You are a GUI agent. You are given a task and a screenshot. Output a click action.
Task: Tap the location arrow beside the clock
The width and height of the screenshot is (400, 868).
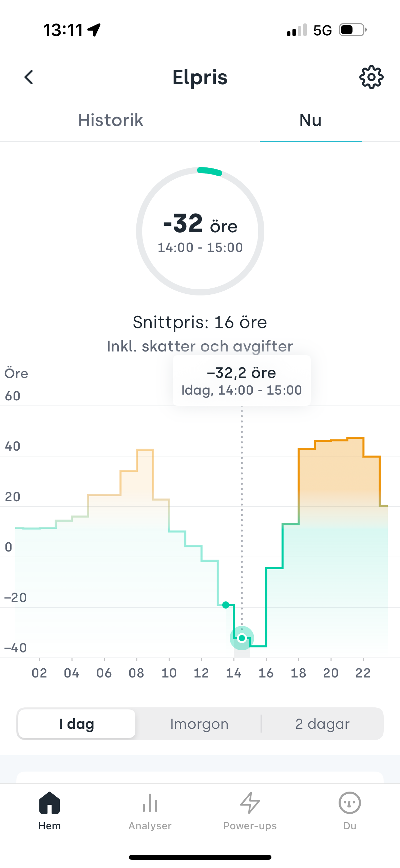(94, 30)
